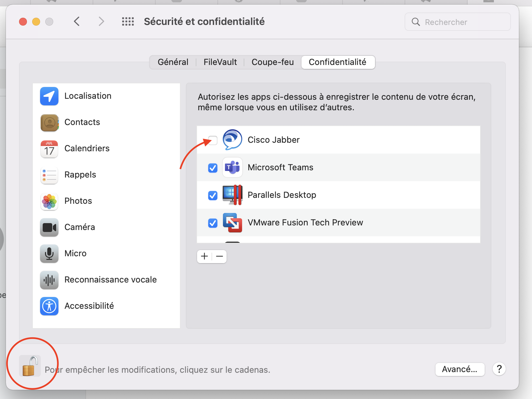The image size is (532, 399).
Task: Open the Contacts privacy category
Action: [x=82, y=122]
